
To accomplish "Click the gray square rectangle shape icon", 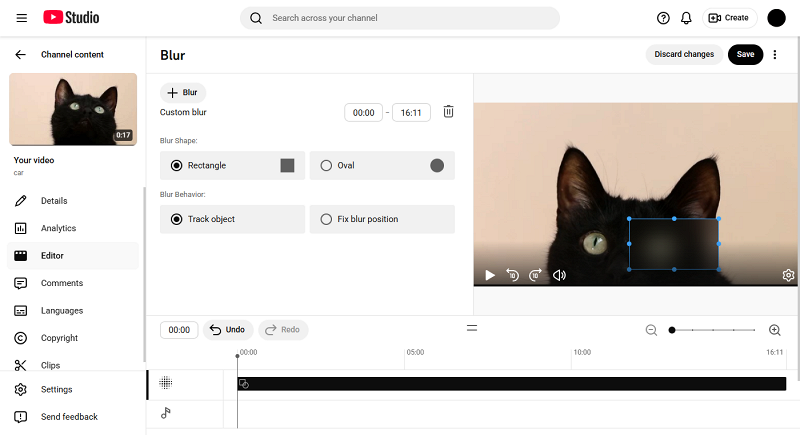I will click(x=287, y=166).
